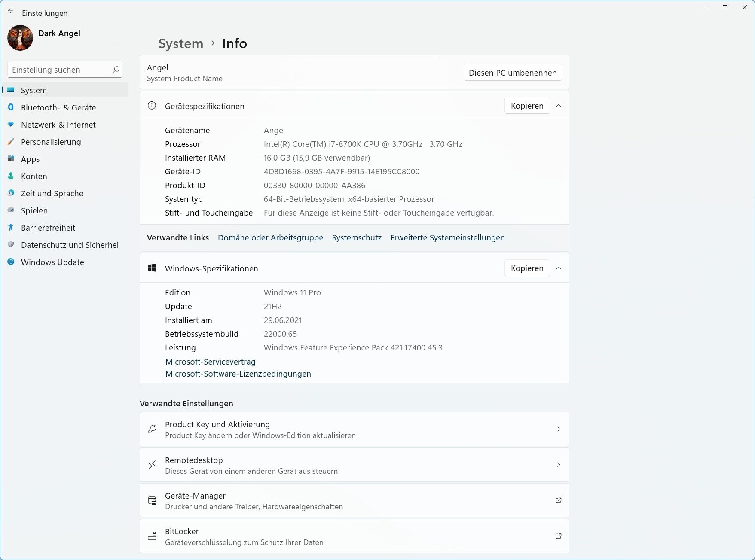Open "Domäne oder Arbeitsgruppe" link

click(270, 237)
